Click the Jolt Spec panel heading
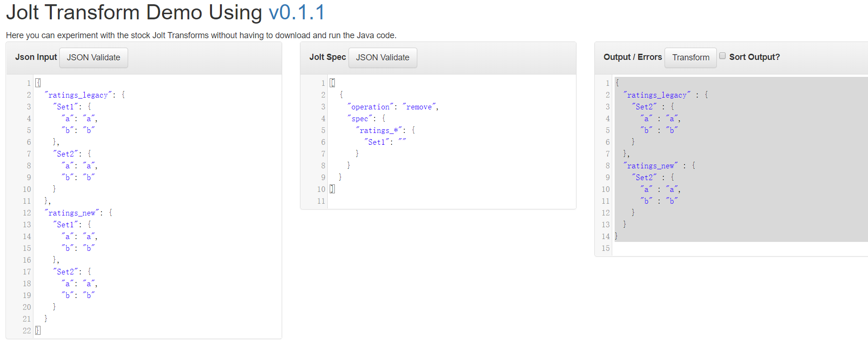Image resolution: width=868 pixels, height=340 pixels. tap(327, 57)
